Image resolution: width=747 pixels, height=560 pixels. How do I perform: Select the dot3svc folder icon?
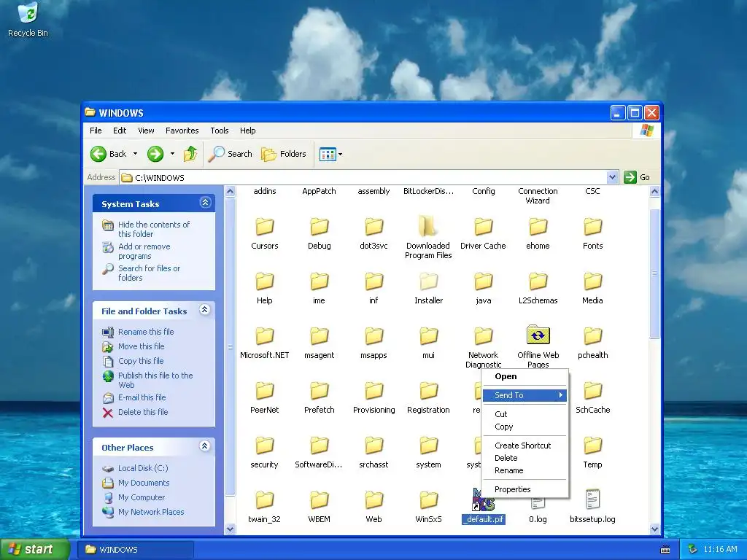point(374,227)
